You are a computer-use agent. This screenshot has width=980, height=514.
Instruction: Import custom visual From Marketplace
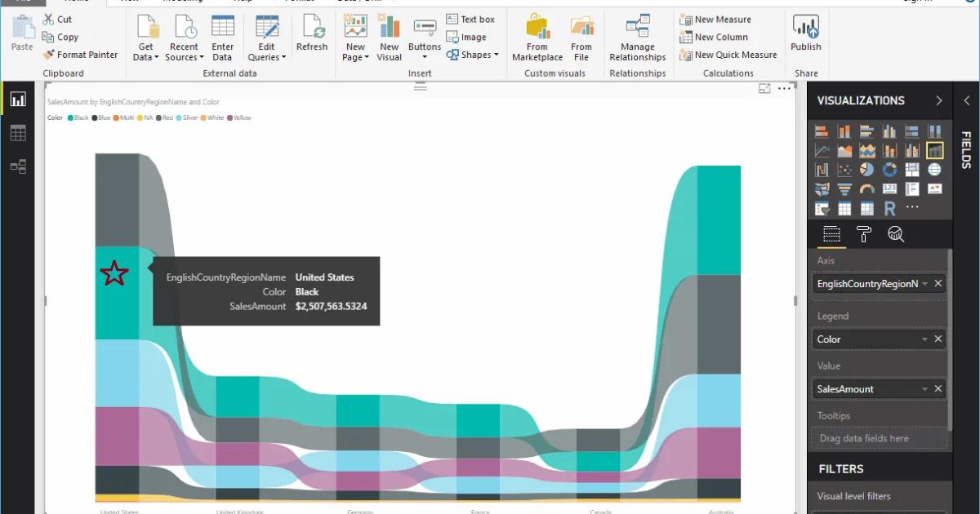537,38
